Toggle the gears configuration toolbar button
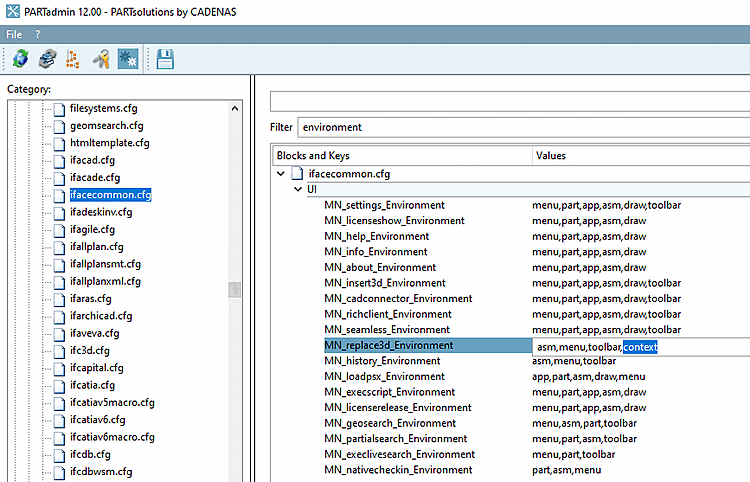The width and height of the screenshot is (750, 482). [x=127, y=60]
